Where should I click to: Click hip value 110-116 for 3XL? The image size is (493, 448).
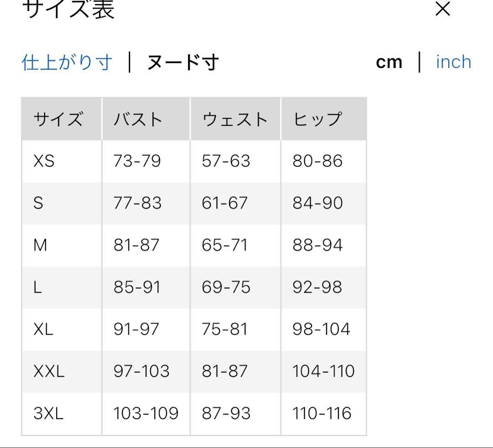click(x=322, y=413)
